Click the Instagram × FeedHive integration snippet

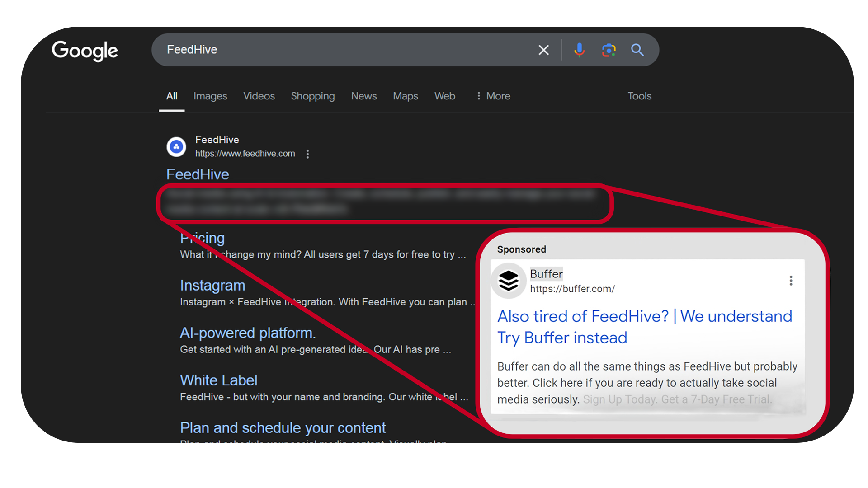coord(327,302)
